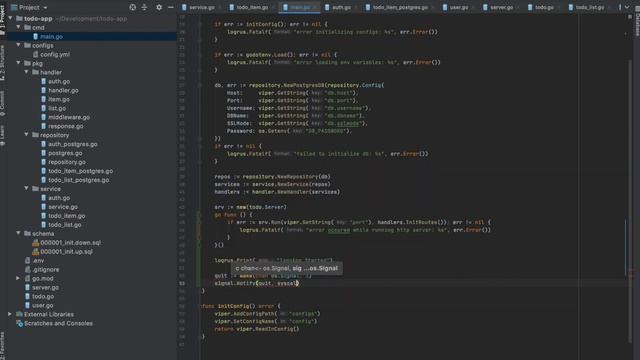This screenshot has height=360, width=640.
Task: Expand External Libraries node
Action: point(10,314)
